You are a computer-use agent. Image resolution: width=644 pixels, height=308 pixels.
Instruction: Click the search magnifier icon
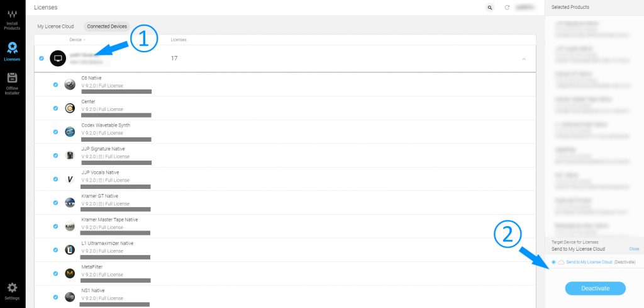point(490,8)
